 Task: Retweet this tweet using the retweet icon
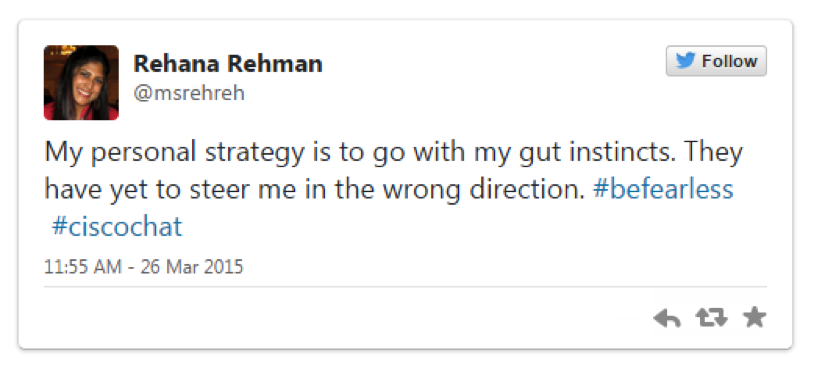tap(712, 318)
